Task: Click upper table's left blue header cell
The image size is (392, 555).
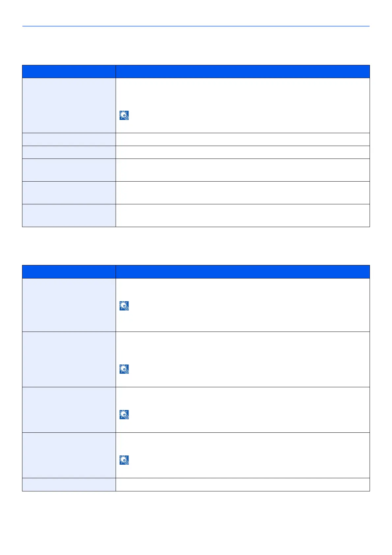Action: (x=69, y=72)
